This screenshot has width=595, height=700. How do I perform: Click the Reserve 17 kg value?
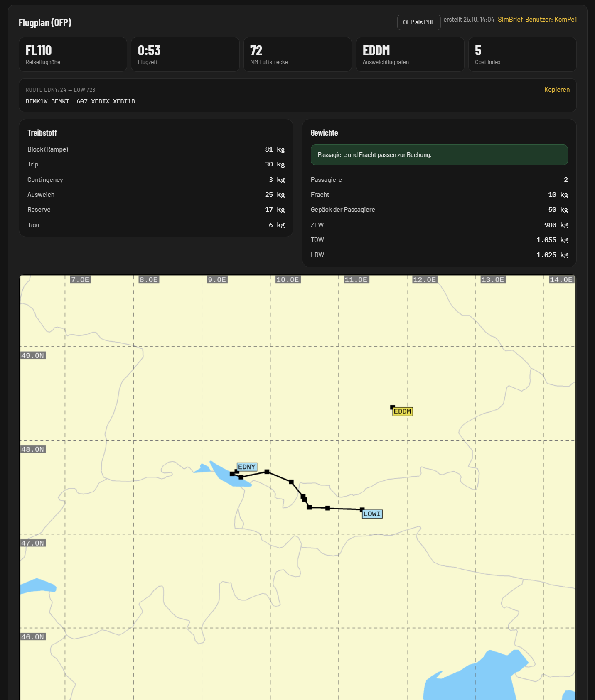[x=275, y=210]
